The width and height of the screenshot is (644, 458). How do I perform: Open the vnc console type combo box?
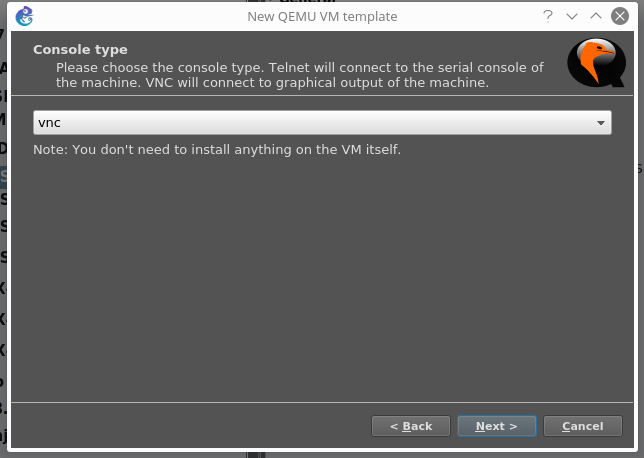pos(322,122)
